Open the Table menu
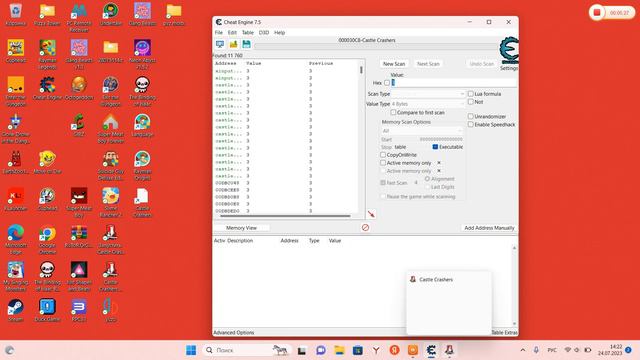This screenshot has width=640, height=360. 248,33
